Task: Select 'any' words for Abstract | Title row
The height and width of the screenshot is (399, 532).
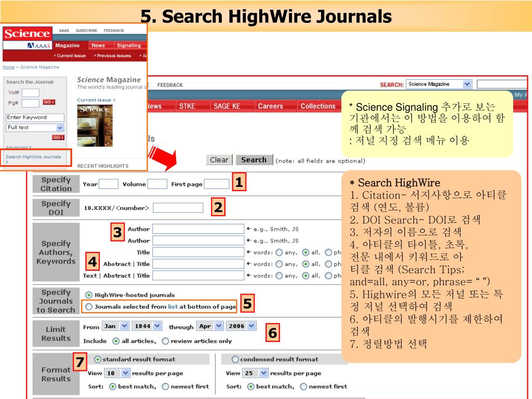Action: click(279, 264)
